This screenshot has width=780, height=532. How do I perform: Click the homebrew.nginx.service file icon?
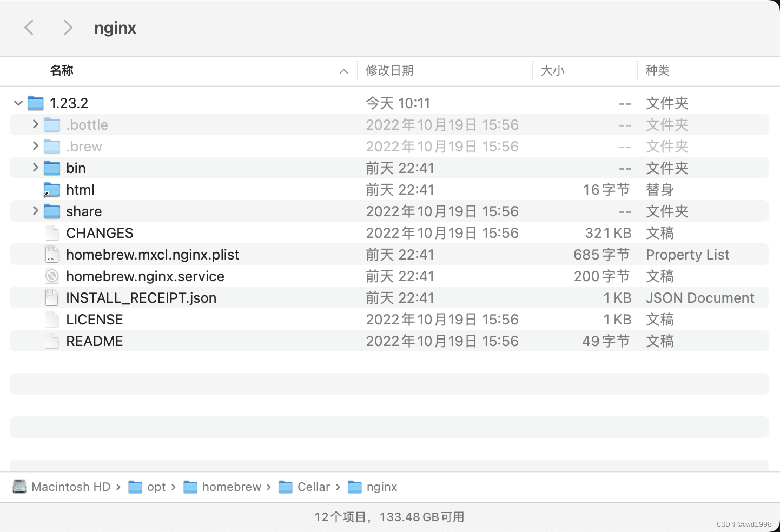52,276
